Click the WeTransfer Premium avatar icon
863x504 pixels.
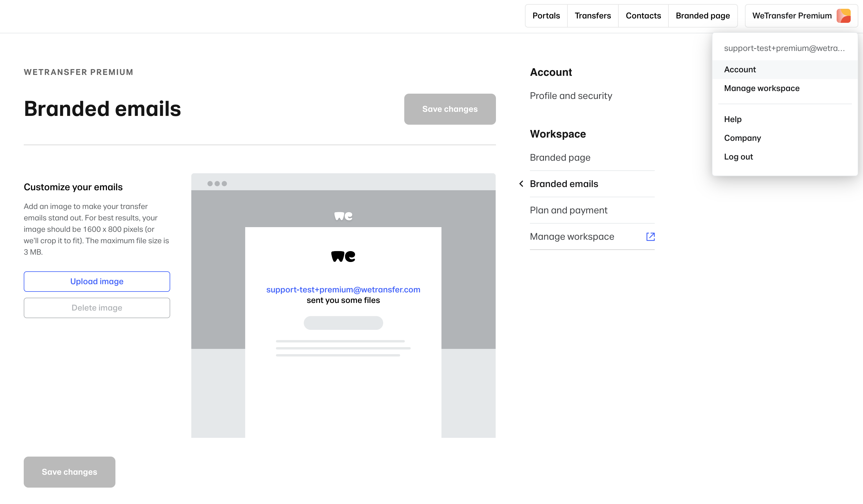pyautogui.click(x=843, y=16)
